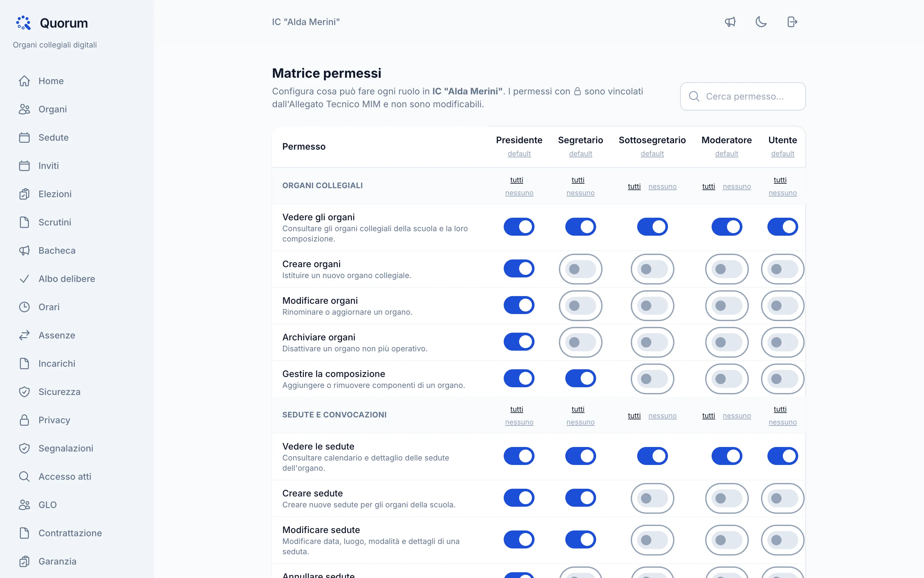Reset Presidente column to default

(519, 154)
